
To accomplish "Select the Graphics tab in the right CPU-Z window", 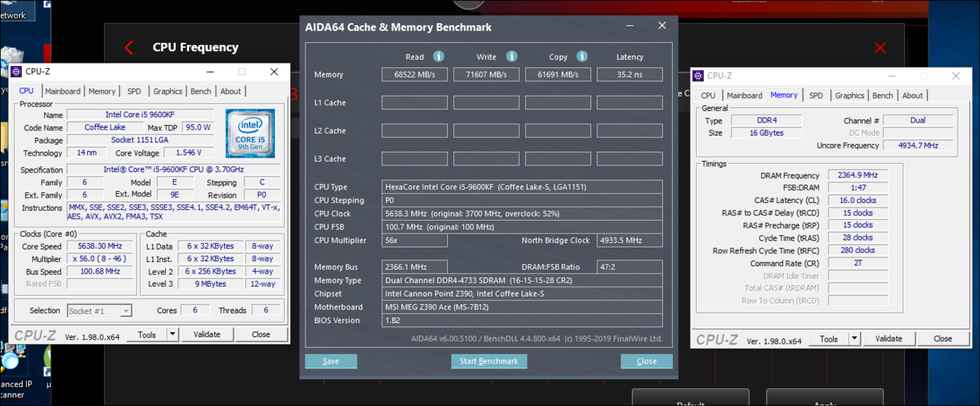I will pos(850,96).
